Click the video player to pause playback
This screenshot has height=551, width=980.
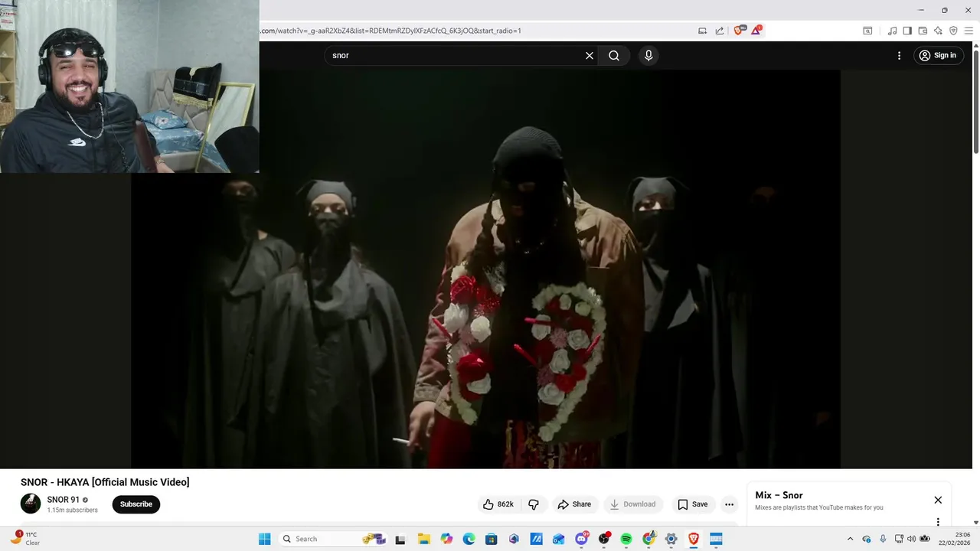[x=485, y=269]
